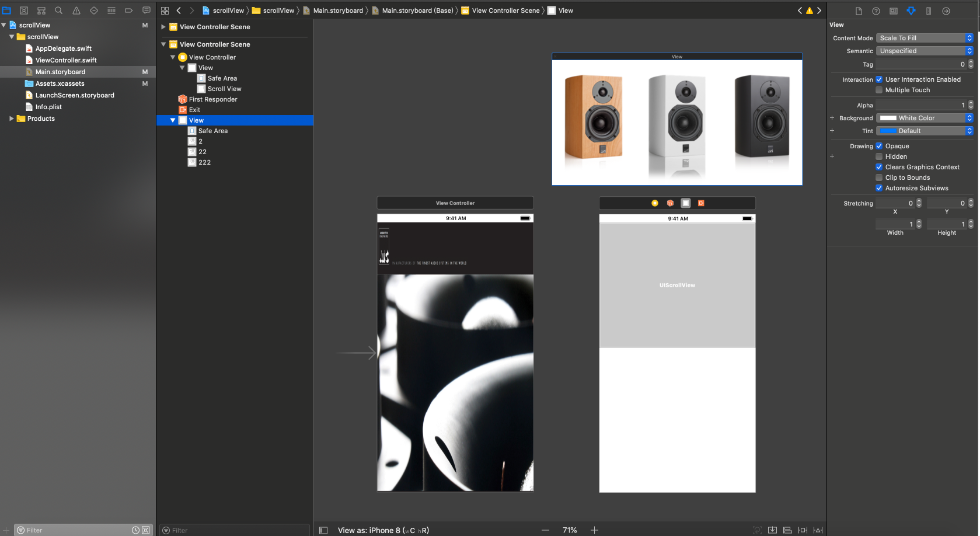Enable the Multiple Touch checkbox
Screen dimensions: 980x536
879,90
